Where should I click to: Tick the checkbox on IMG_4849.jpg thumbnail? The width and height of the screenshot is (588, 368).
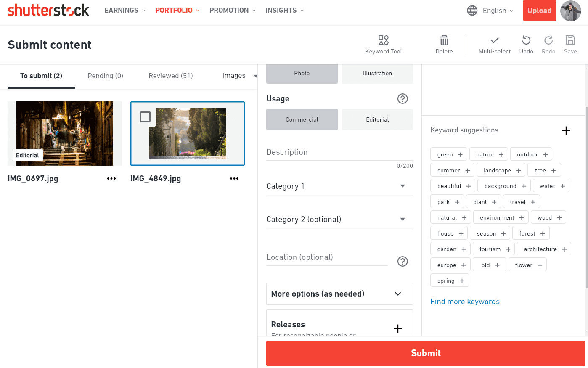pos(145,116)
